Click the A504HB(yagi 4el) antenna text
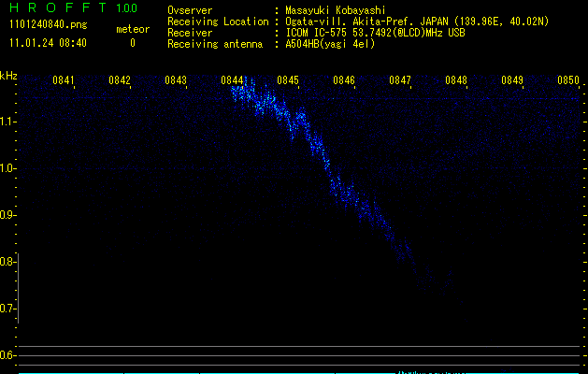 point(330,44)
